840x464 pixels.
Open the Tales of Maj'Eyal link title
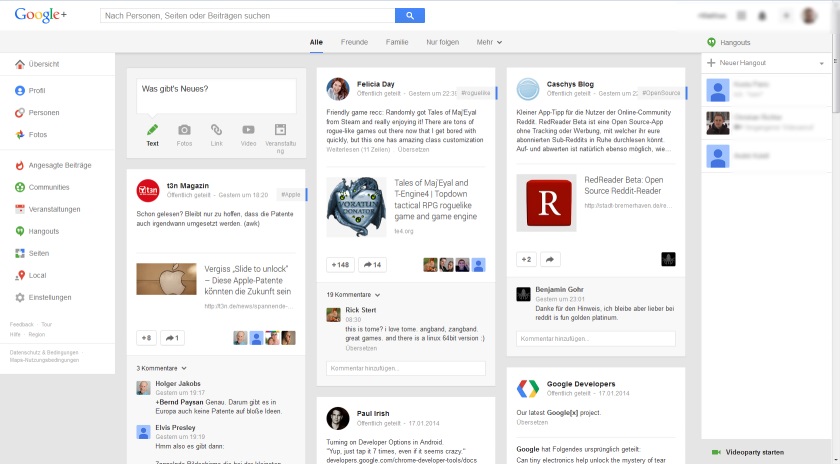[436, 200]
